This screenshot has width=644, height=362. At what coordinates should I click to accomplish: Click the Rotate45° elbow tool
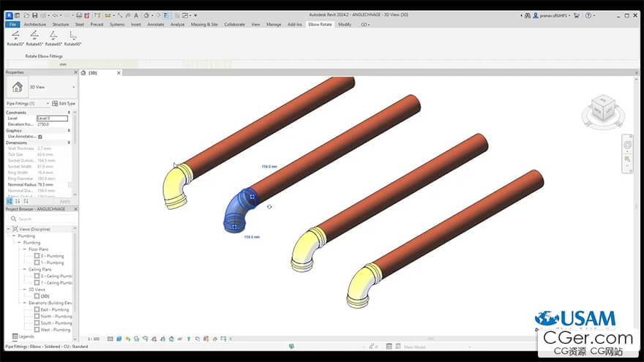34,37
